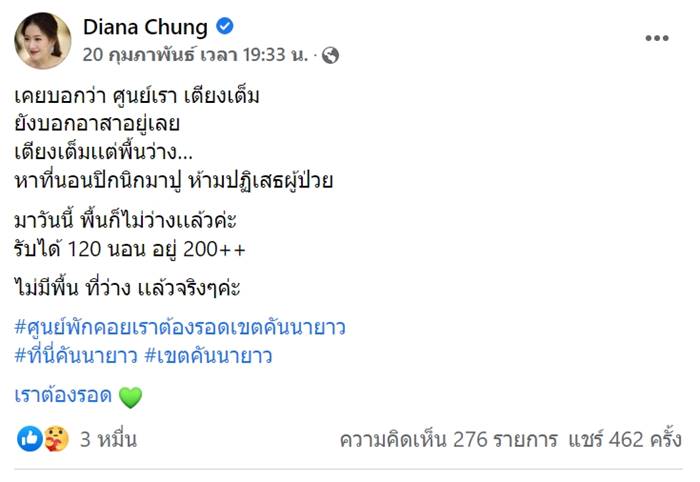Screen dimensions: 700x482
Task: Open Diana Chung's profile picture
Action: (x=43, y=41)
